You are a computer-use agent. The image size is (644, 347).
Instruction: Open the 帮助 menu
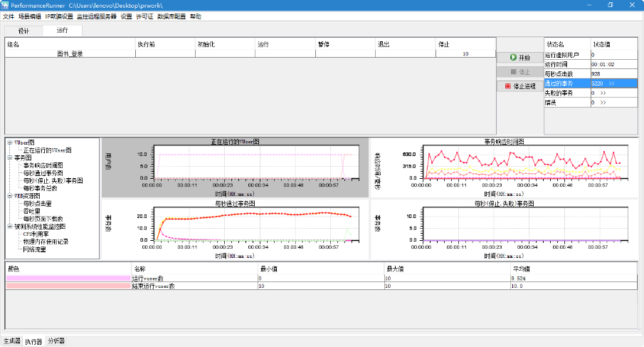click(x=196, y=16)
